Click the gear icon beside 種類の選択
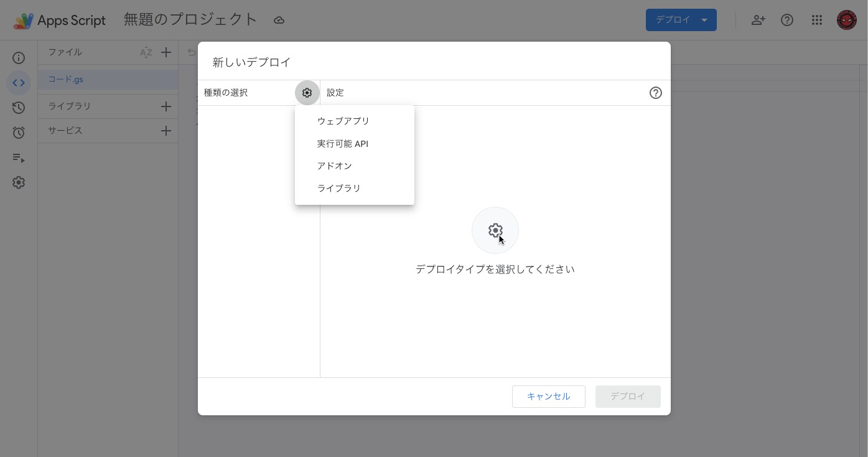This screenshot has height=457, width=868. [x=307, y=93]
